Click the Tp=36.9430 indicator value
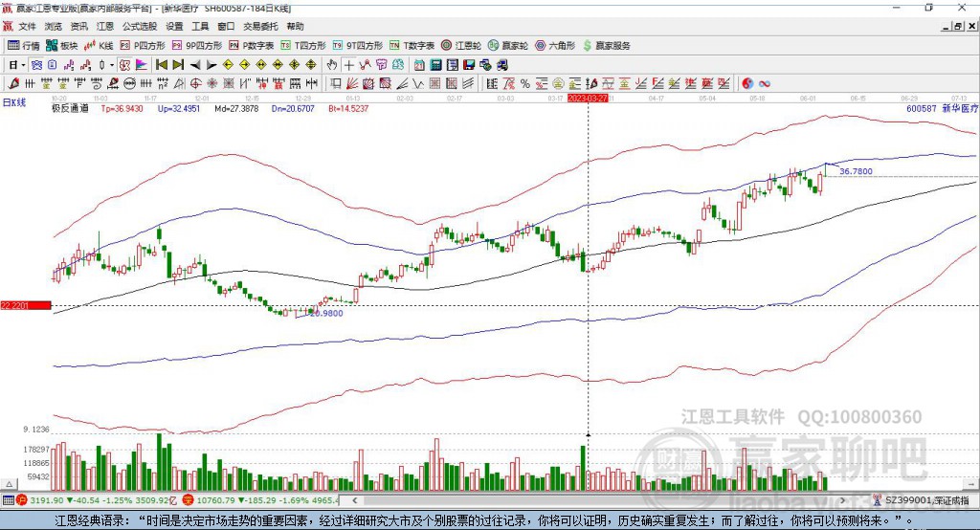This screenshot has width=980, height=530. click(122, 108)
